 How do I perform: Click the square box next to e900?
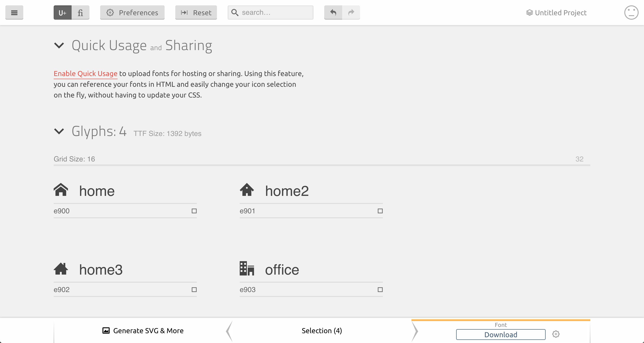(x=194, y=211)
